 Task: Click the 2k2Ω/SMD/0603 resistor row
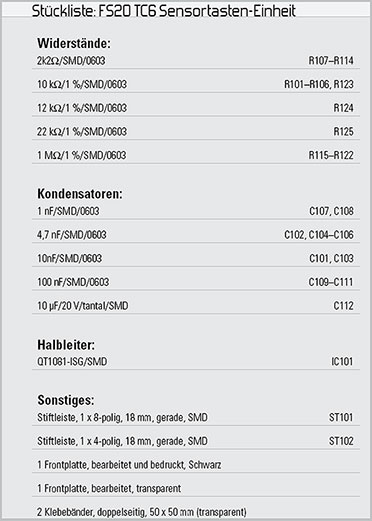point(196,61)
